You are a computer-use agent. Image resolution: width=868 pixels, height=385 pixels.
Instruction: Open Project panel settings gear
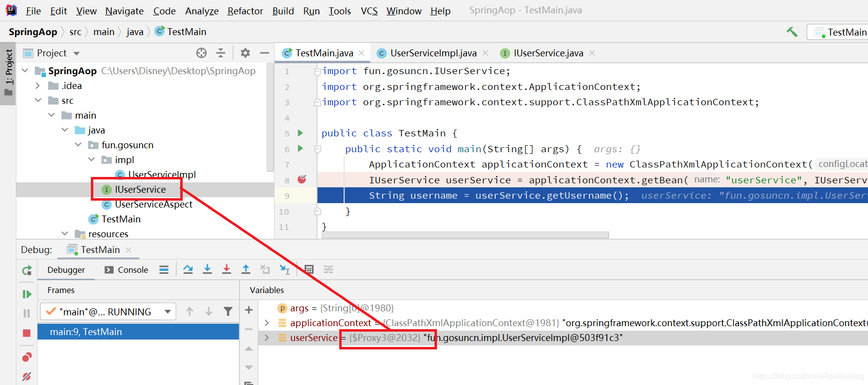pos(245,53)
